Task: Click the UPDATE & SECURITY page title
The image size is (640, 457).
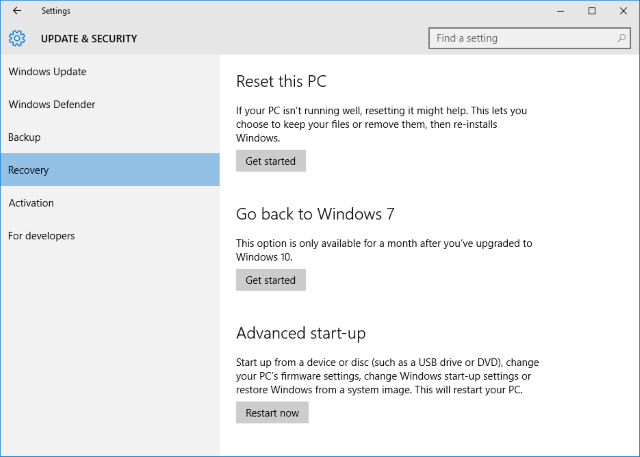Action: coord(89,39)
